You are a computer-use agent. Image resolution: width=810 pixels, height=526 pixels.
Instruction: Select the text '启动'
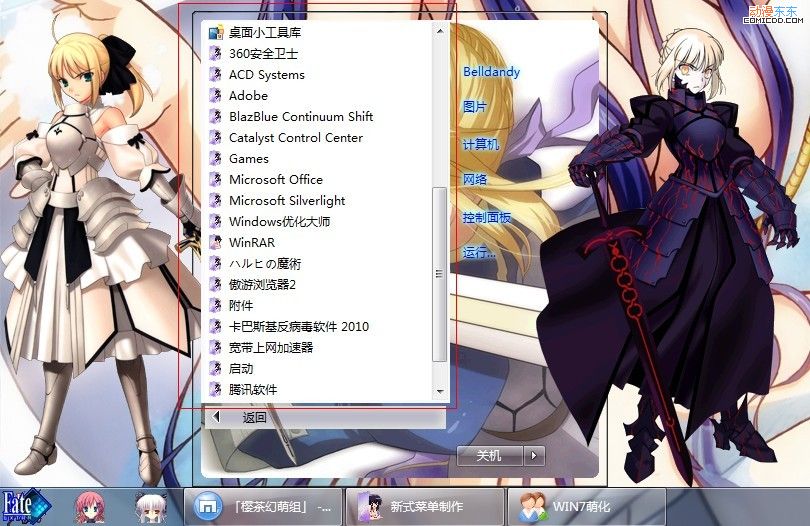pyautogui.click(x=241, y=368)
